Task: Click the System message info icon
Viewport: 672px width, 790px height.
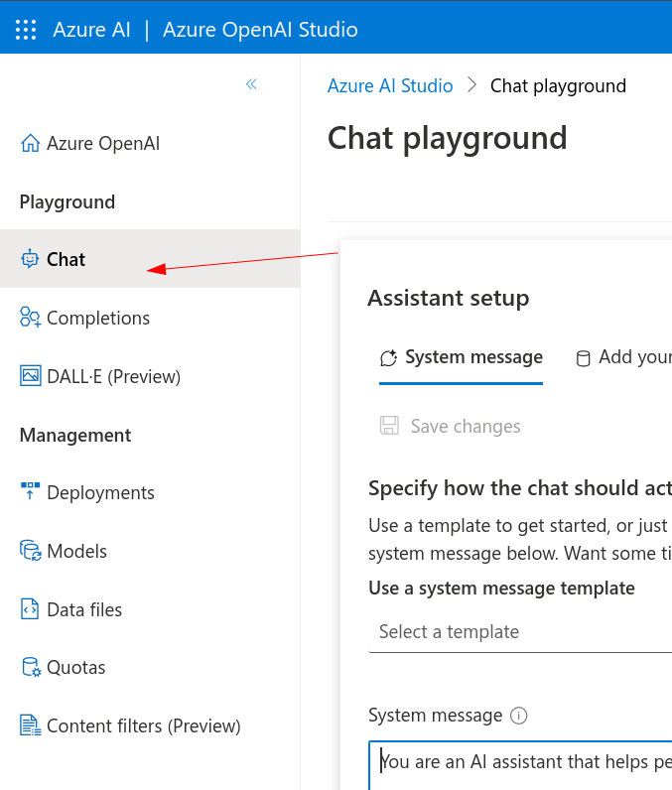Action: (519, 716)
